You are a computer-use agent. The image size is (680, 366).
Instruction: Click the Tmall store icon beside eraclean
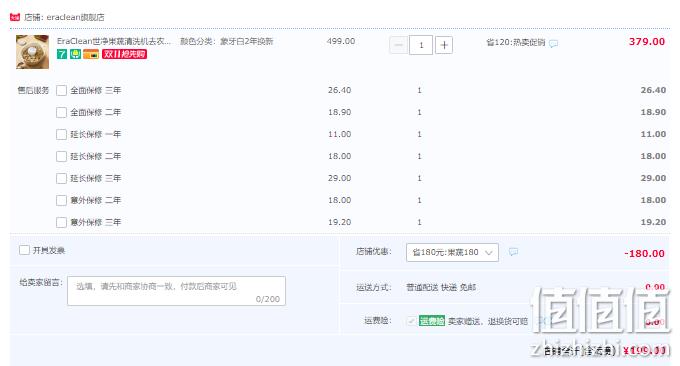click(x=15, y=17)
